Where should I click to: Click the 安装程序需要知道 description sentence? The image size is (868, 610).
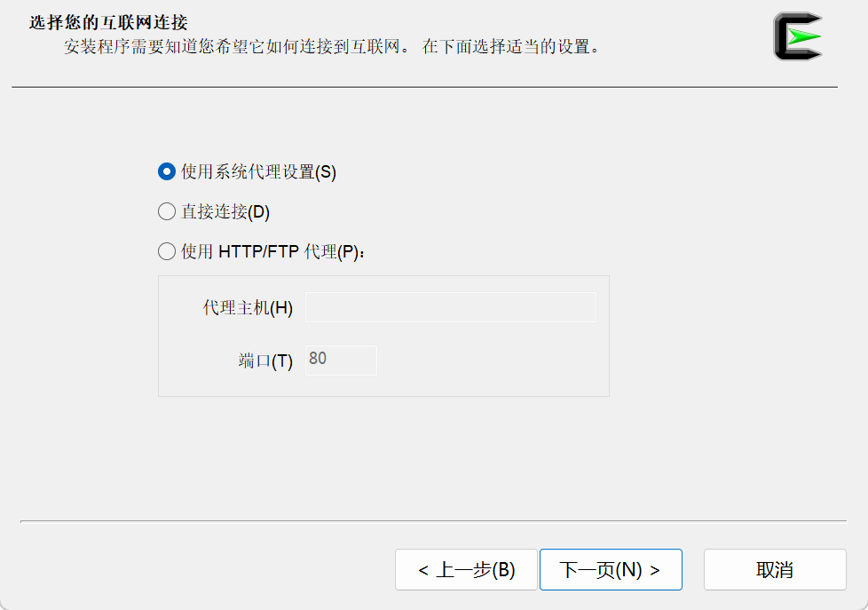238,46
